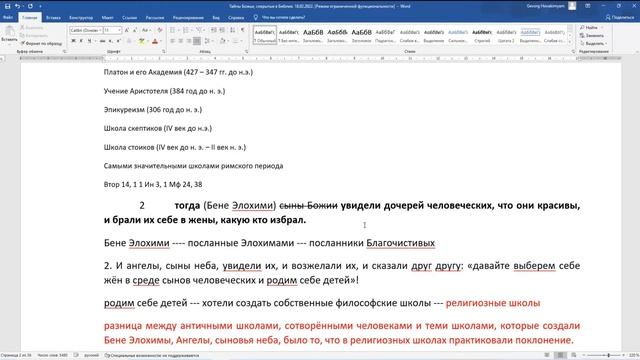Switch to the Конструктор (Design) tab
The image size is (640, 360).
tap(81, 18)
